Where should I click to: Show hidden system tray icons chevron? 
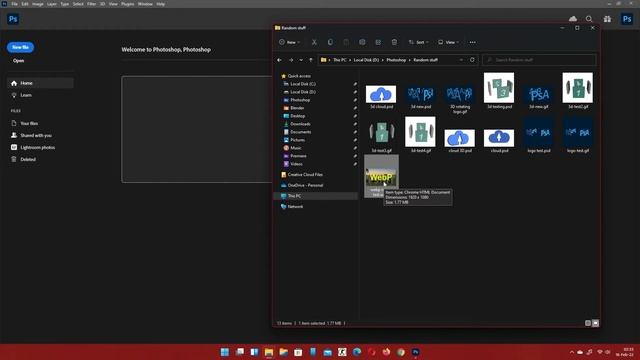tap(571, 352)
